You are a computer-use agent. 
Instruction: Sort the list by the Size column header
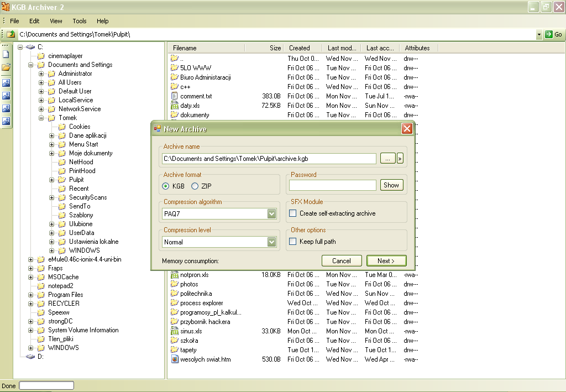264,48
